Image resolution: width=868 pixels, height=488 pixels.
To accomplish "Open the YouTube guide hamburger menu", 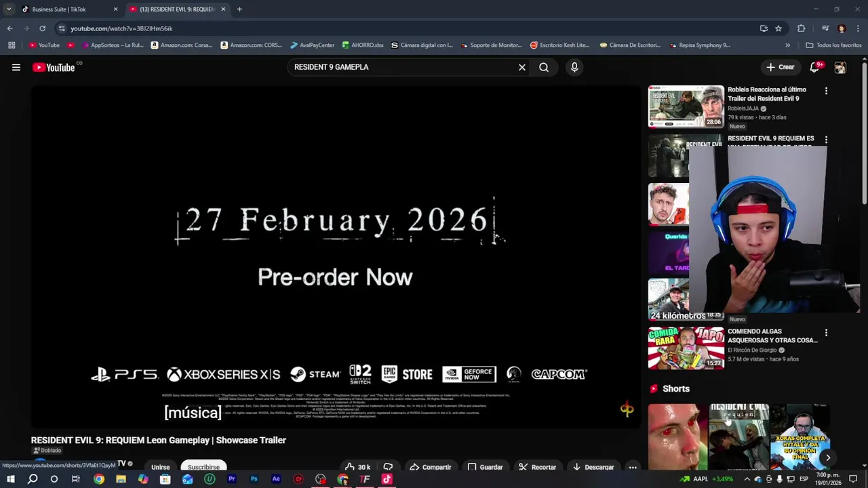I will (16, 67).
